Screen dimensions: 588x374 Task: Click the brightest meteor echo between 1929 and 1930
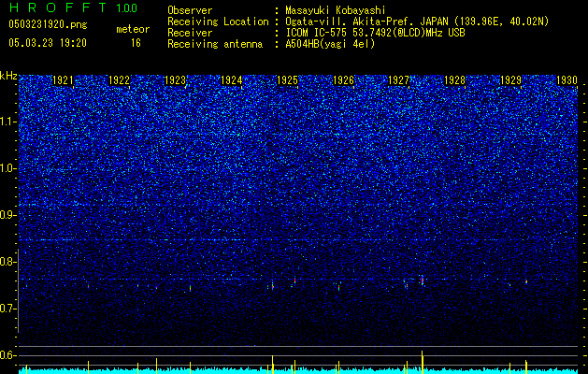pos(526,281)
